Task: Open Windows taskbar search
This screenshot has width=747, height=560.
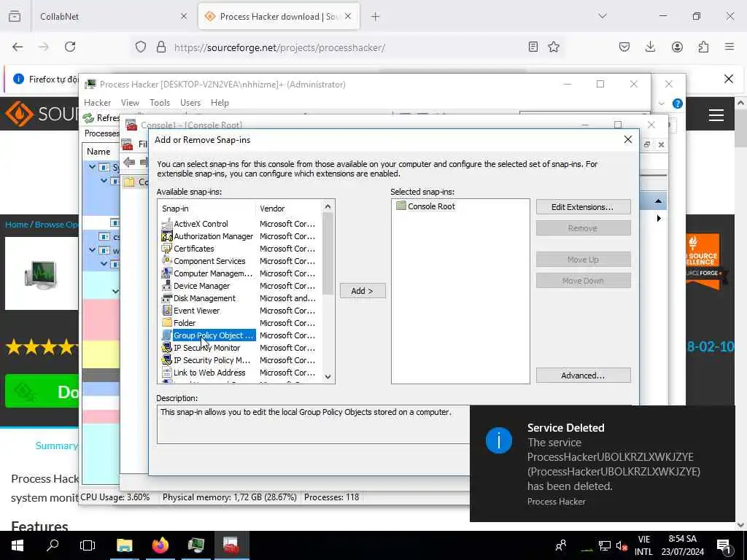Action: (53, 545)
